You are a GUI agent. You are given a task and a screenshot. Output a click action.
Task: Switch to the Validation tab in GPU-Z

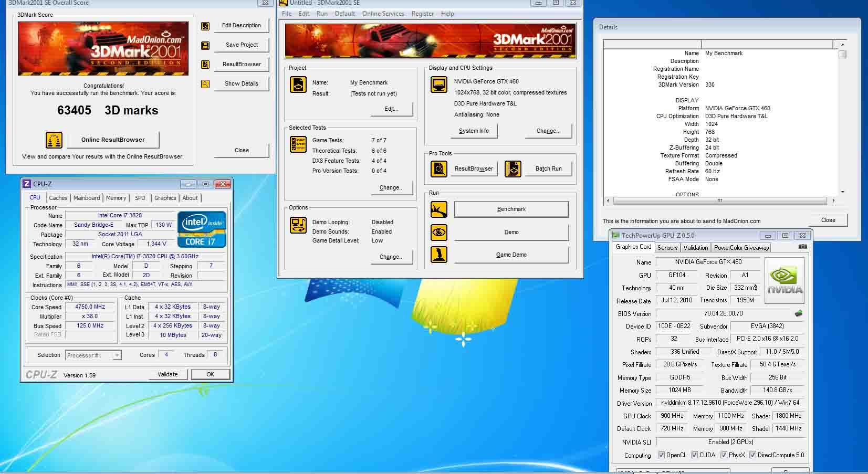[696, 248]
